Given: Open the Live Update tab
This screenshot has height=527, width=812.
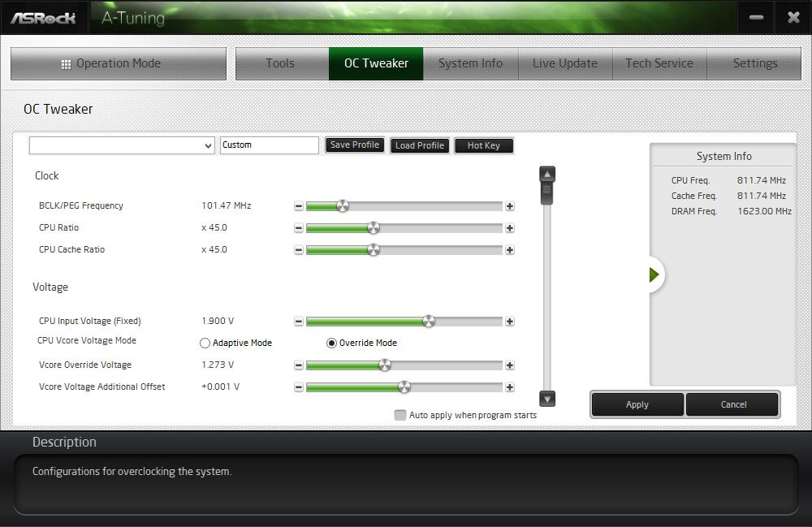Looking at the screenshot, I should pyautogui.click(x=565, y=63).
